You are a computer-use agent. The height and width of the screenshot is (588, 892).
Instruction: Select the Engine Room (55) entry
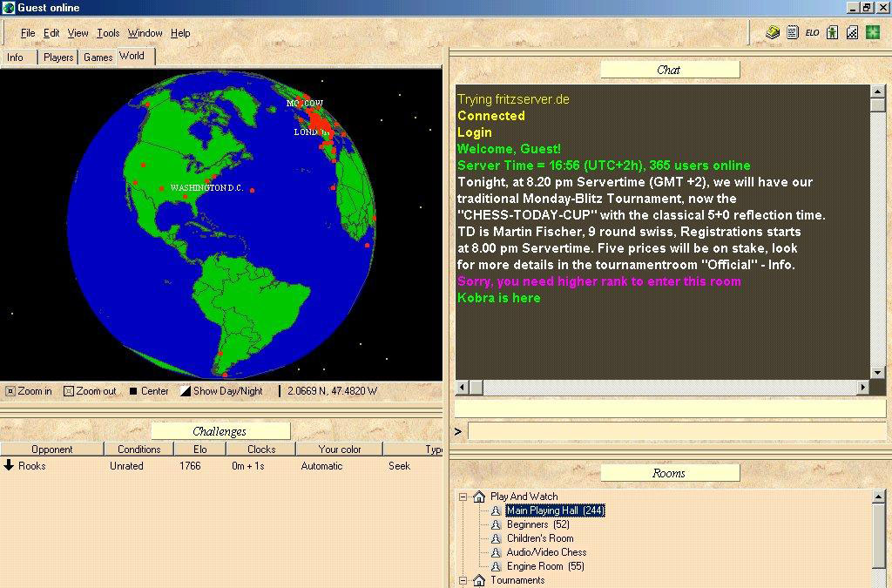click(x=545, y=566)
